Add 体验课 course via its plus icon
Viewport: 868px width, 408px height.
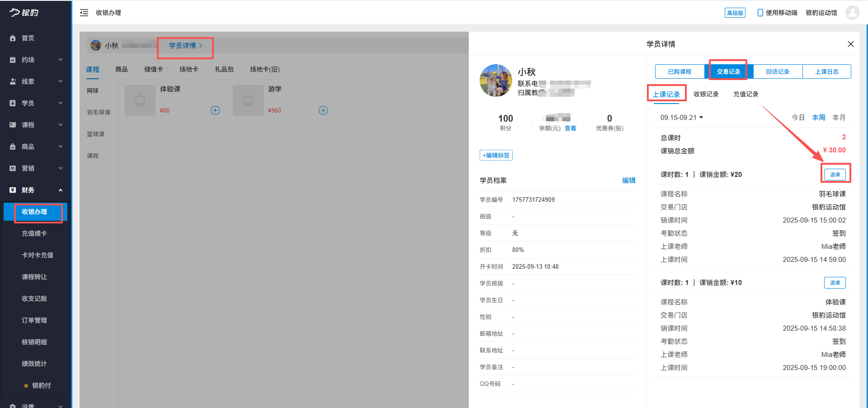click(215, 110)
